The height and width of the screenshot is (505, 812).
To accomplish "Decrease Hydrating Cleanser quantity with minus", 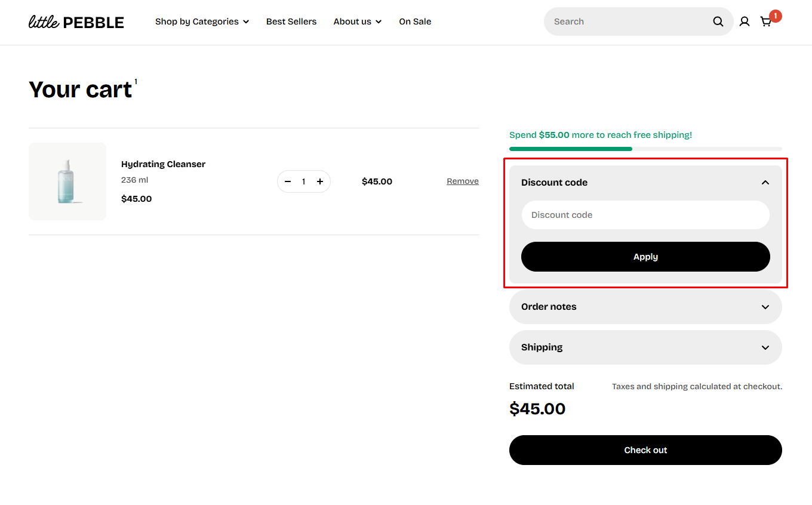I will (x=288, y=181).
